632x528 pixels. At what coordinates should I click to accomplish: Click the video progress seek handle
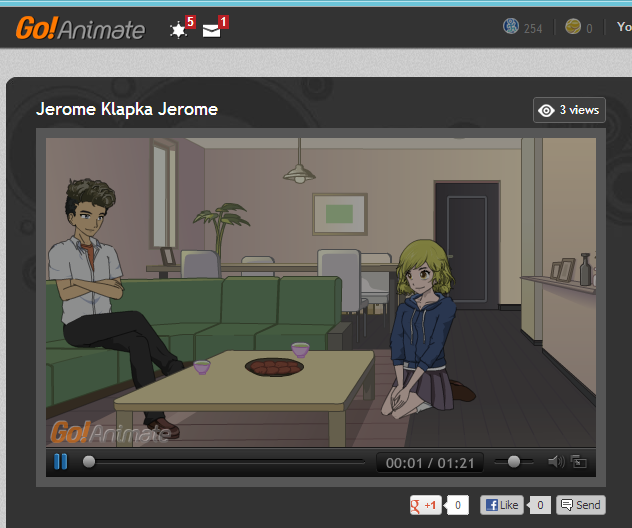click(89, 461)
